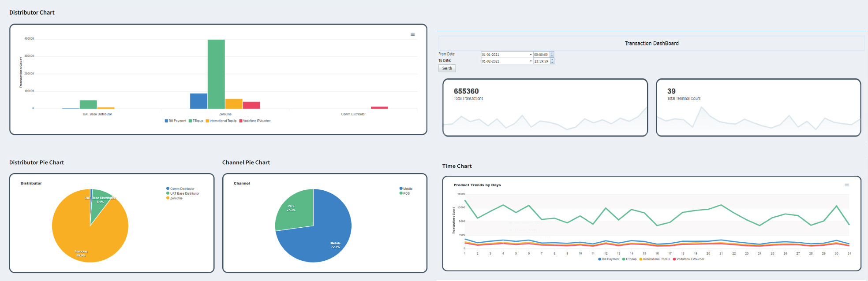Screen dimensions: 868x281
Task: Increase the To Date time with spinner up arrow
Action: coord(552,60)
